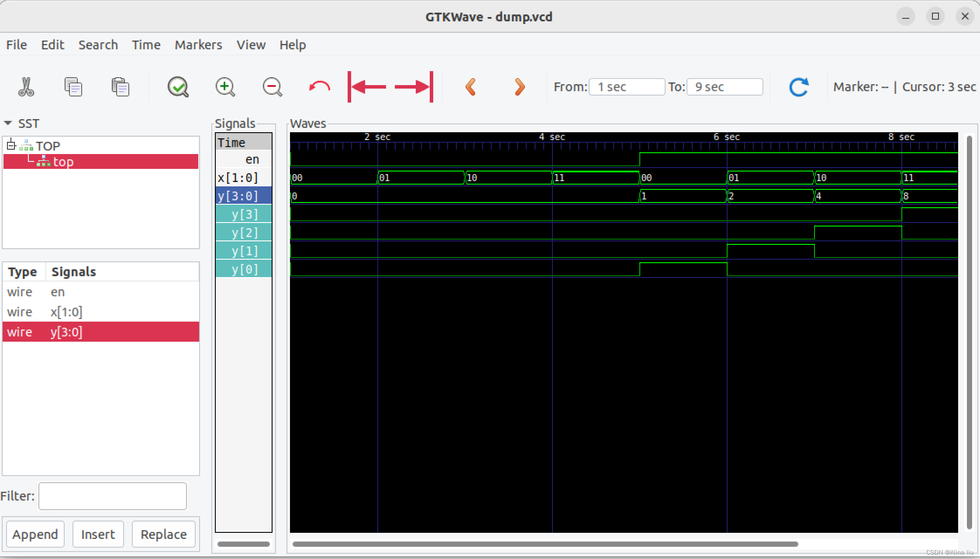This screenshot has height=559, width=980.
Task: Click the Cut scissors icon
Action: pyautogui.click(x=26, y=87)
